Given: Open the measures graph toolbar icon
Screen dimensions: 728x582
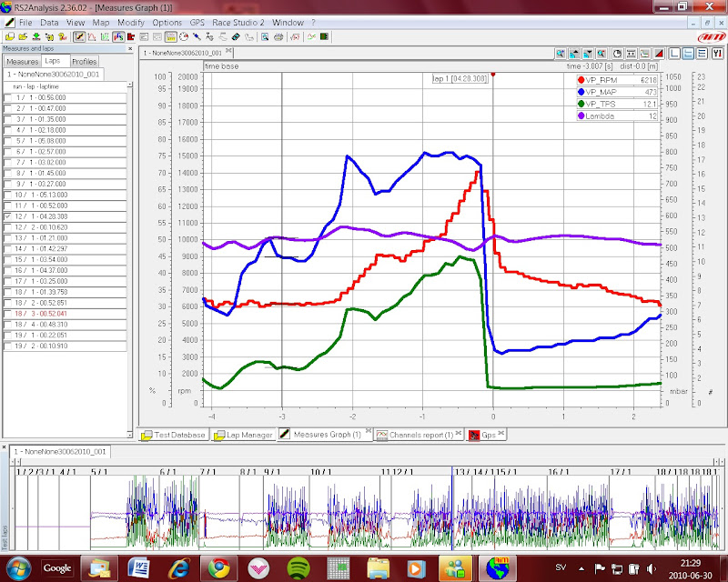Looking at the screenshot, I should pyautogui.click(x=79, y=36).
